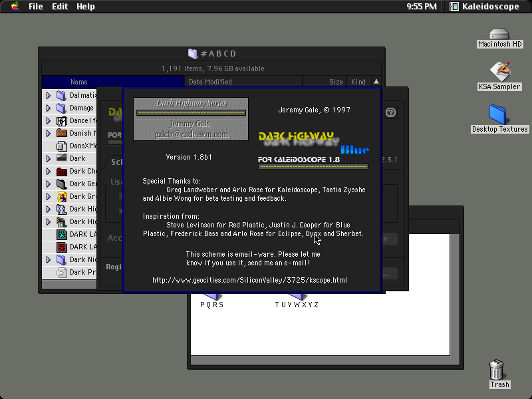The image size is (532, 399).
Task: Click the 1,191 items status text
Action: [213, 68]
